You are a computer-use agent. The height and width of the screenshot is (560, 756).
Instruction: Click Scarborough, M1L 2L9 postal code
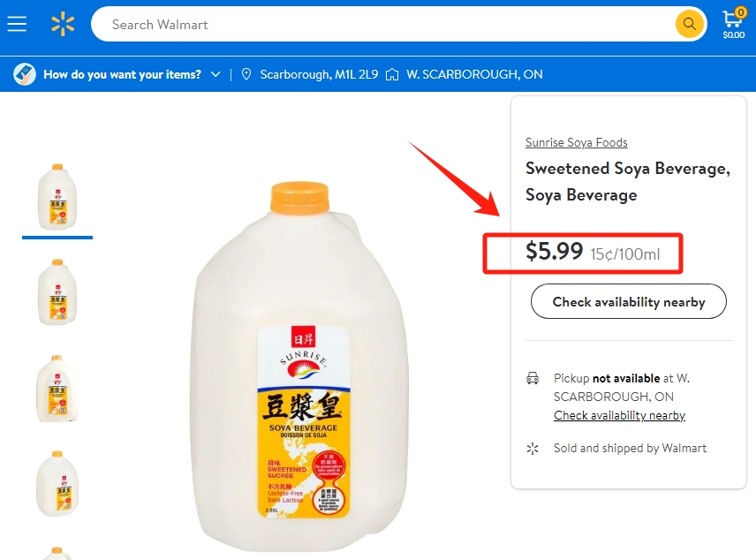[x=319, y=74]
